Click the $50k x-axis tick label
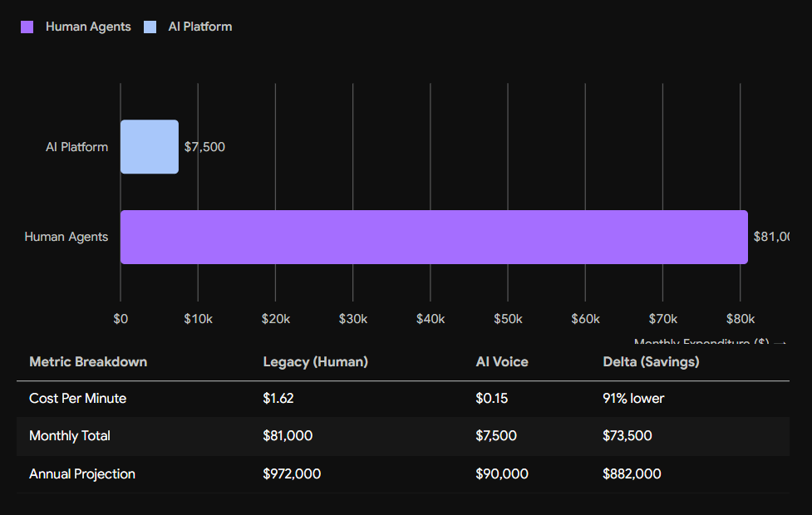Viewport: 812px width, 515px height. point(508,319)
